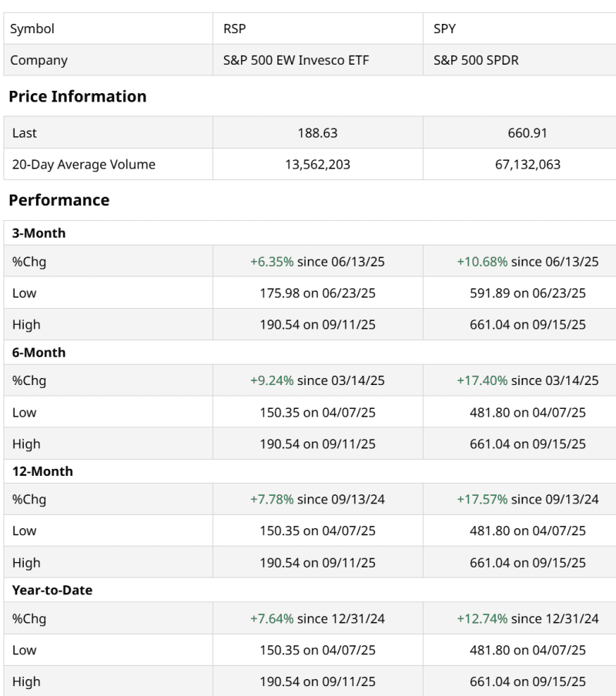
Task: Click RSP's last price of 188.63
Action: [x=317, y=132]
